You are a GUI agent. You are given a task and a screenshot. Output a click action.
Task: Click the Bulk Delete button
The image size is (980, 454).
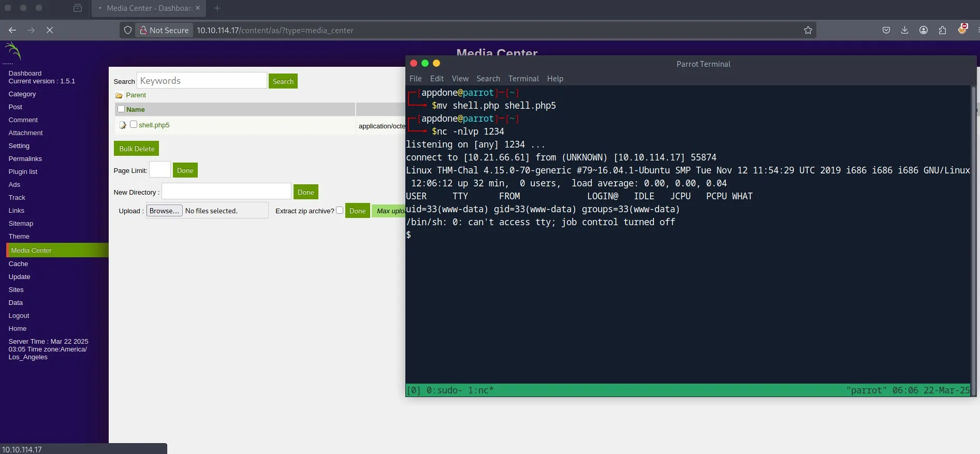pos(137,149)
